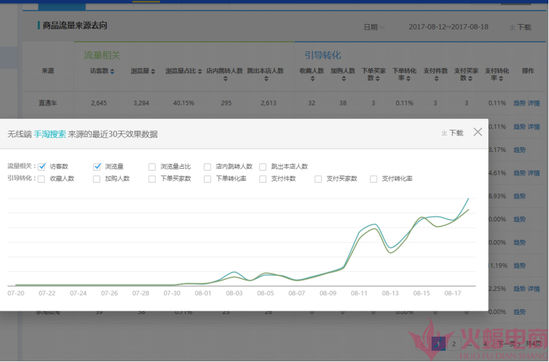The image size is (549, 362).
Task: Open 详情 link in the 直通车 row
Action: coord(534,103)
